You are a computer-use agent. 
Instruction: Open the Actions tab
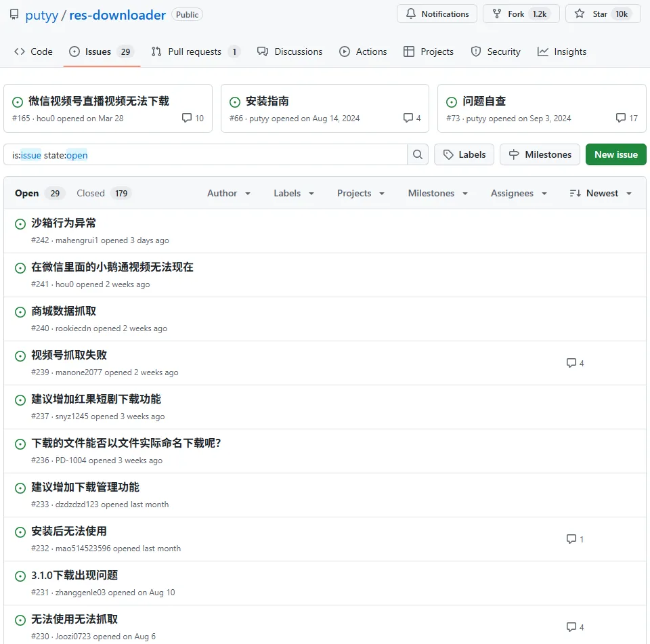tap(363, 52)
